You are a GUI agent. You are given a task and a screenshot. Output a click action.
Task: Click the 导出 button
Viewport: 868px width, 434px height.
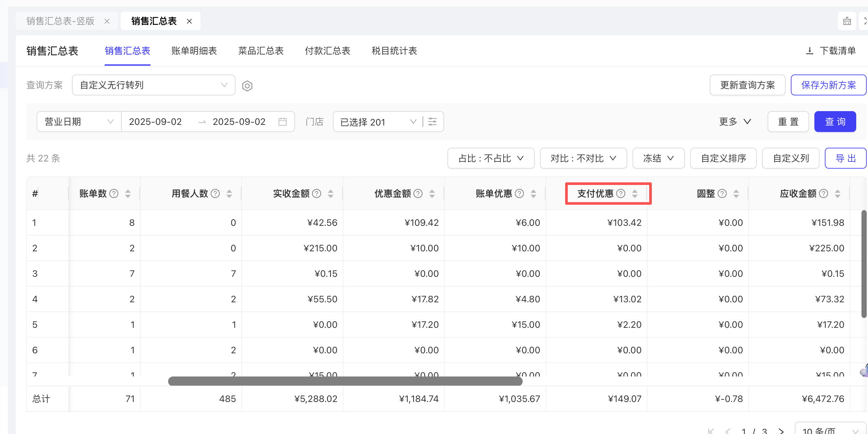point(845,158)
